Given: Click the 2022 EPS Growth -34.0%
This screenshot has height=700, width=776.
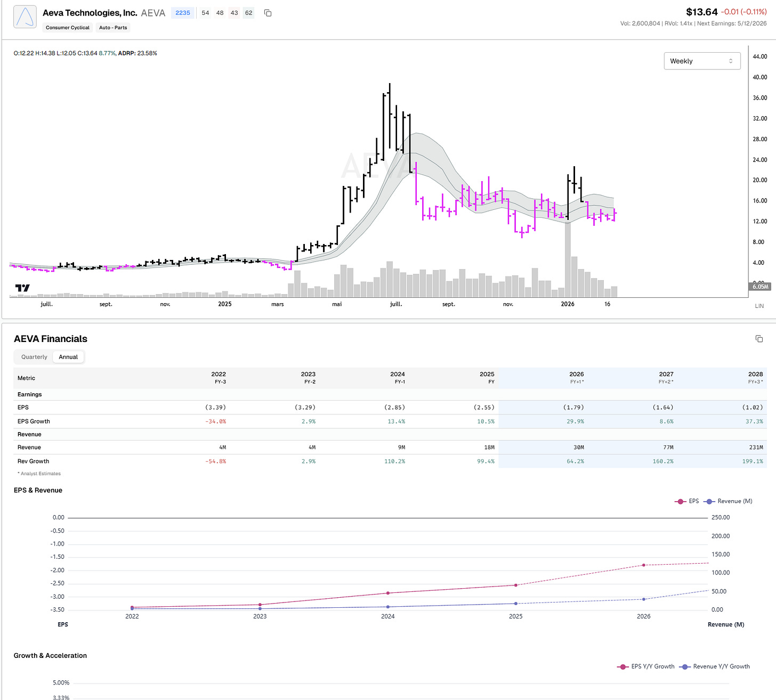Looking at the screenshot, I should coord(216,421).
